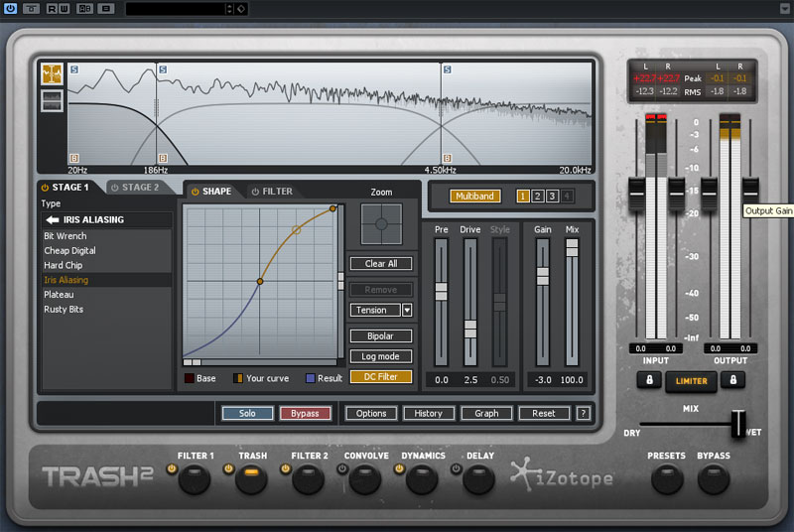
Task: Select Rusty Bits distortion type
Action: click(x=107, y=310)
